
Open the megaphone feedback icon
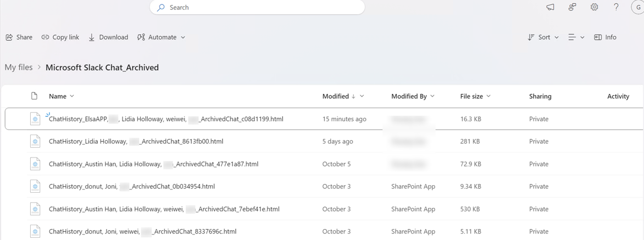(x=550, y=7)
